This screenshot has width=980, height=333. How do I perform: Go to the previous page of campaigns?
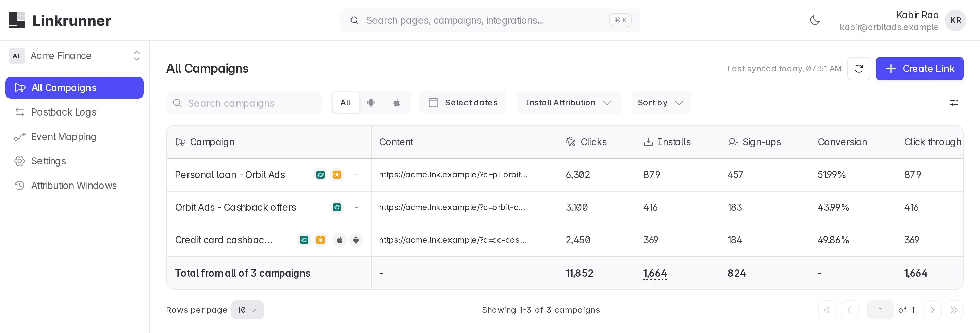click(x=849, y=310)
